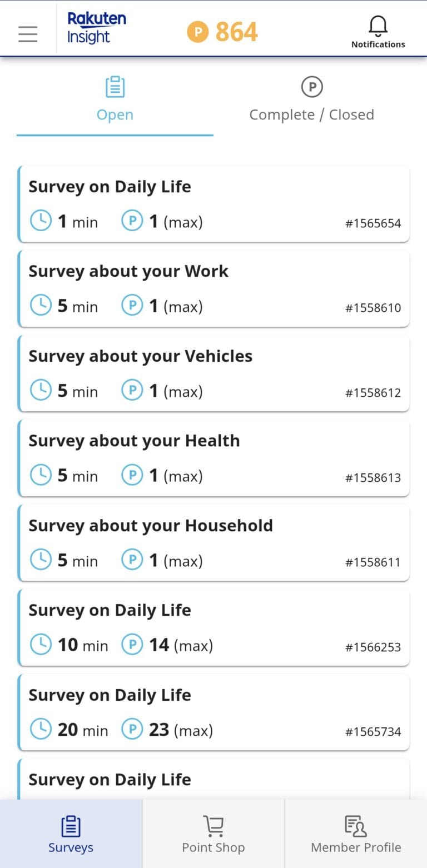Click the 864 points balance
427x868 pixels.
236,32
